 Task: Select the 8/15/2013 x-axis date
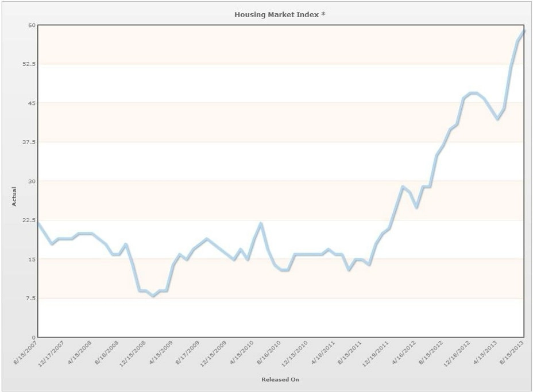(x=512, y=353)
